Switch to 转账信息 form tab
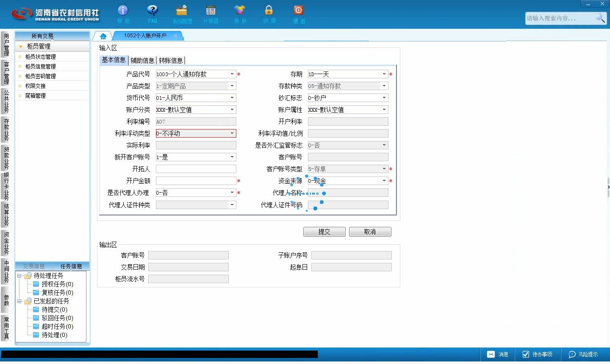This screenshot has height=364, width=610. tap(171, 61)
